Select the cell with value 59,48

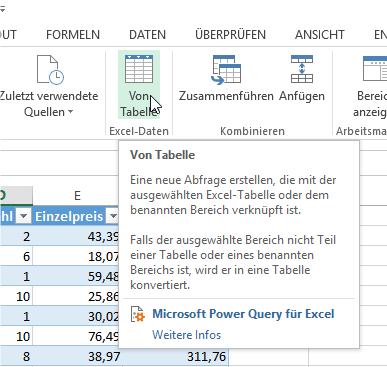coord(76,276)
